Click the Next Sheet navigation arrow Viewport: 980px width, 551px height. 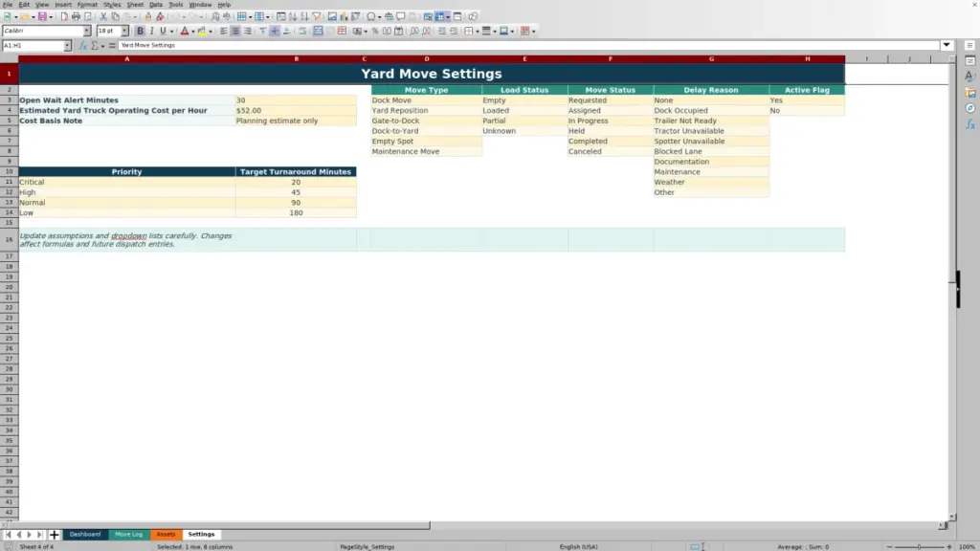tap(29, 534)
